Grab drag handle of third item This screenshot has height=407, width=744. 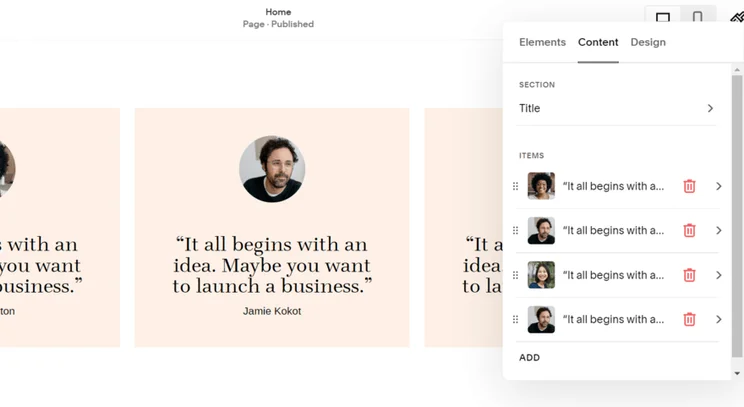click(x=515, y=275)
